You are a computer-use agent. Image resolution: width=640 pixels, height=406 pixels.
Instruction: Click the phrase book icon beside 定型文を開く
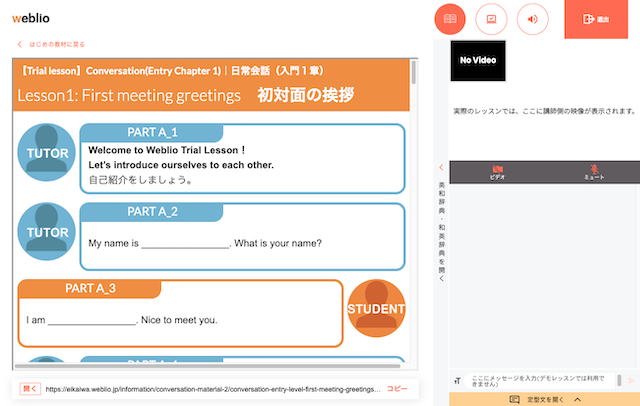coord(515,399)
